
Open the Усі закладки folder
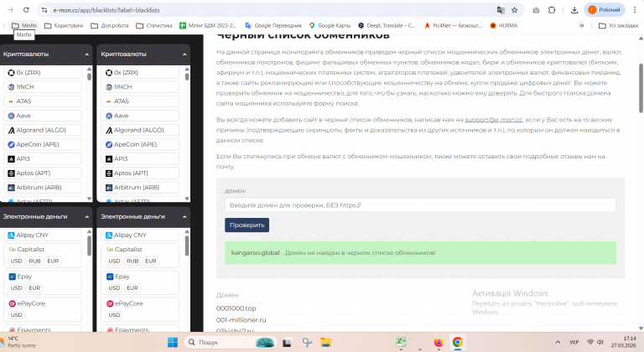619,25
